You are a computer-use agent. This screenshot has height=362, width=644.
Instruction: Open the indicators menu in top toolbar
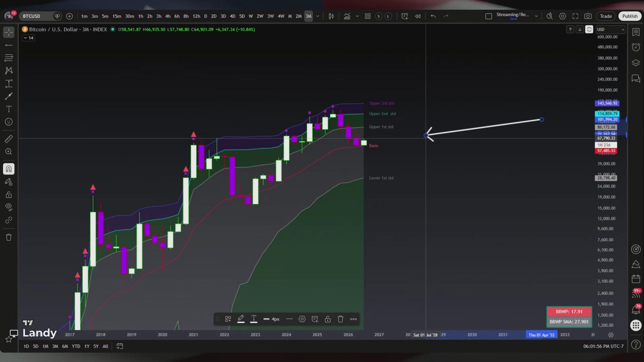point(347,16)
